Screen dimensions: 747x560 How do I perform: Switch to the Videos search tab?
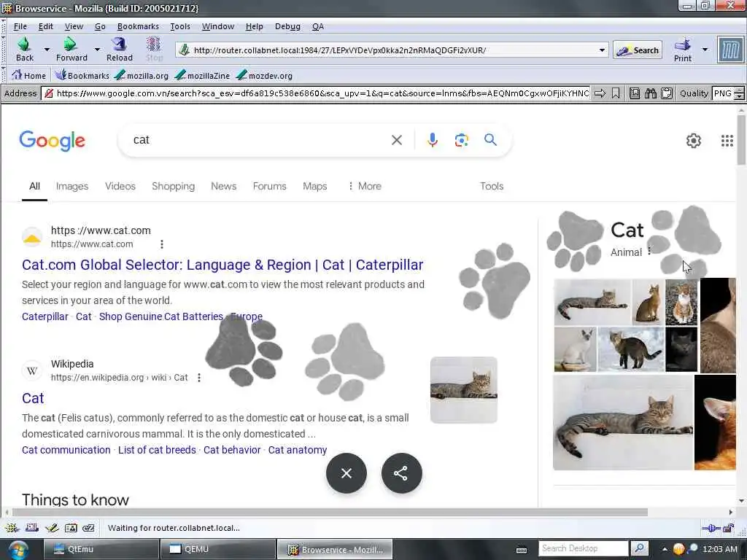pyautogui.click(x=120, y=186)
